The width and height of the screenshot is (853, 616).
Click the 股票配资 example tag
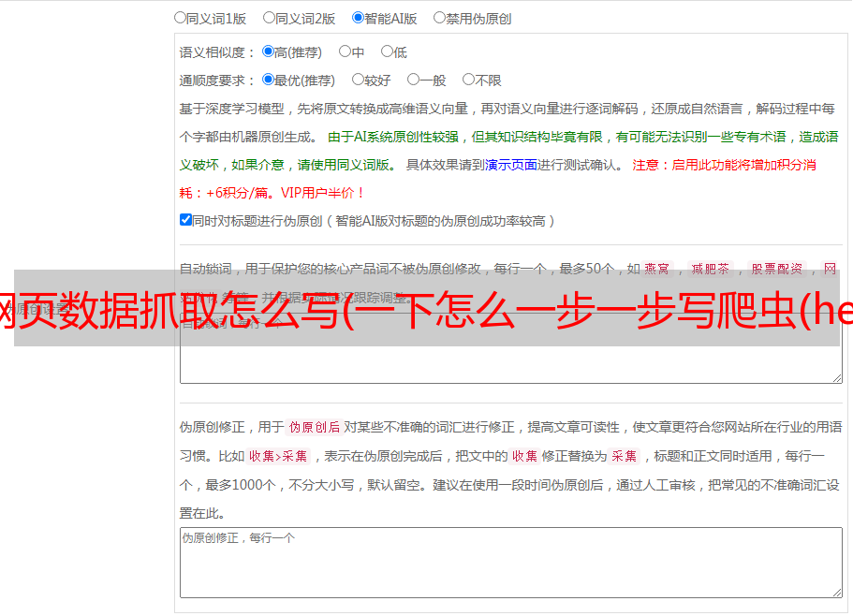pyautogui.click(x=777, y=269)
